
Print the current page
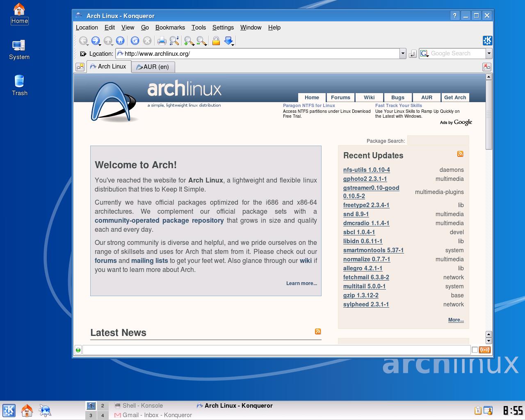point(162,41)
